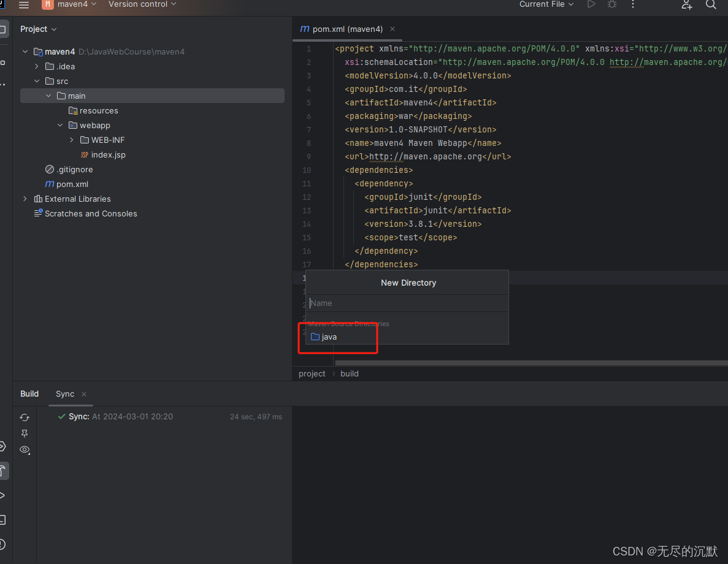Collapse the maven4 root folder

tap(25, 51)
